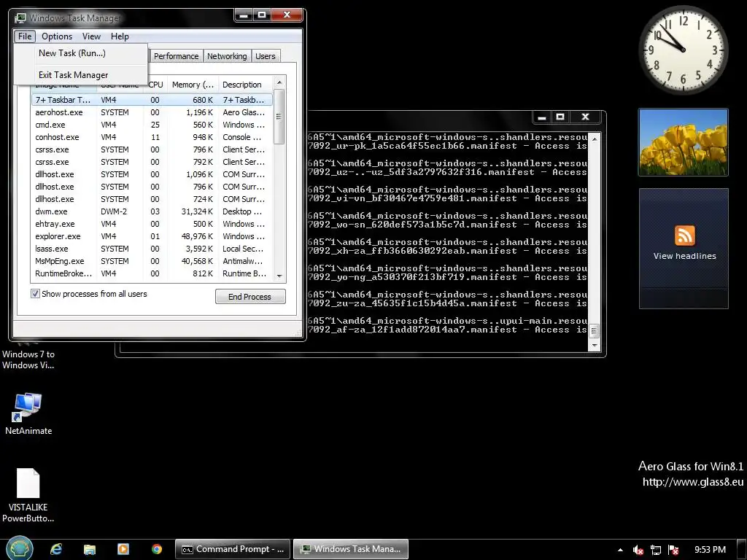Click the tulips slideshow gadget picture
This screenshot has width=747, height=560.
[683, 142]
